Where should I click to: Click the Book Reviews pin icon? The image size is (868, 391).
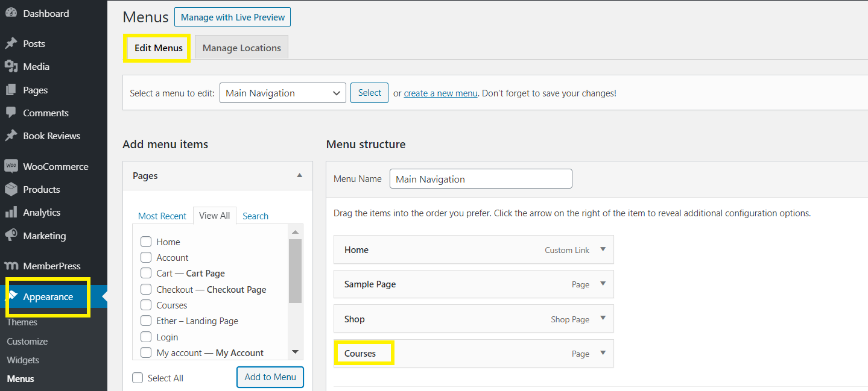tap(11, 136)
